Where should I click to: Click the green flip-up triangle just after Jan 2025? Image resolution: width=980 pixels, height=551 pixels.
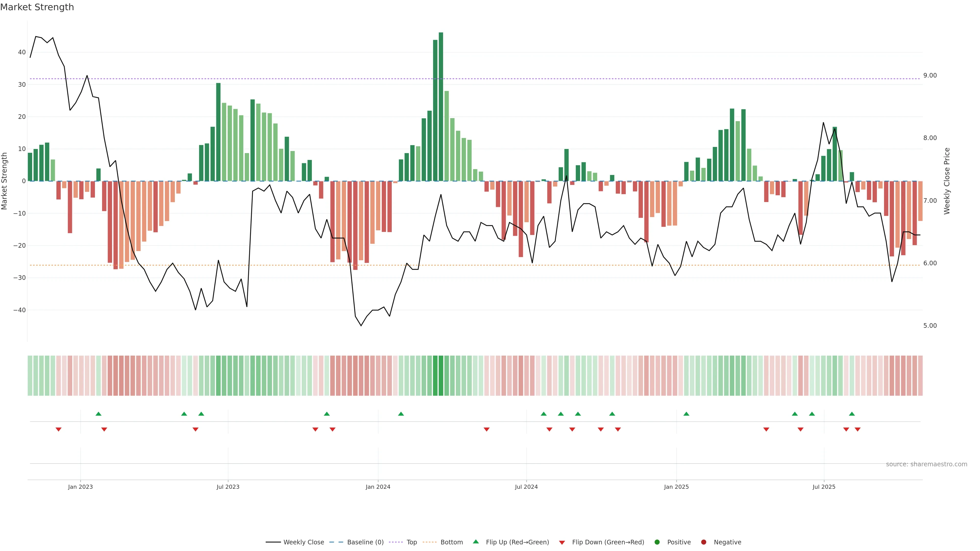pos(686,414)
